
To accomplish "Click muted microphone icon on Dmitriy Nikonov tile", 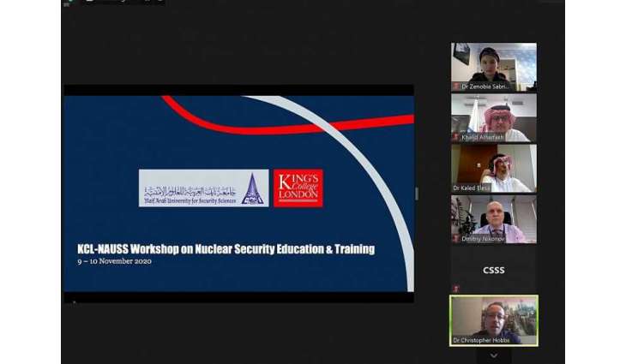I will click(x=456, y=238).
